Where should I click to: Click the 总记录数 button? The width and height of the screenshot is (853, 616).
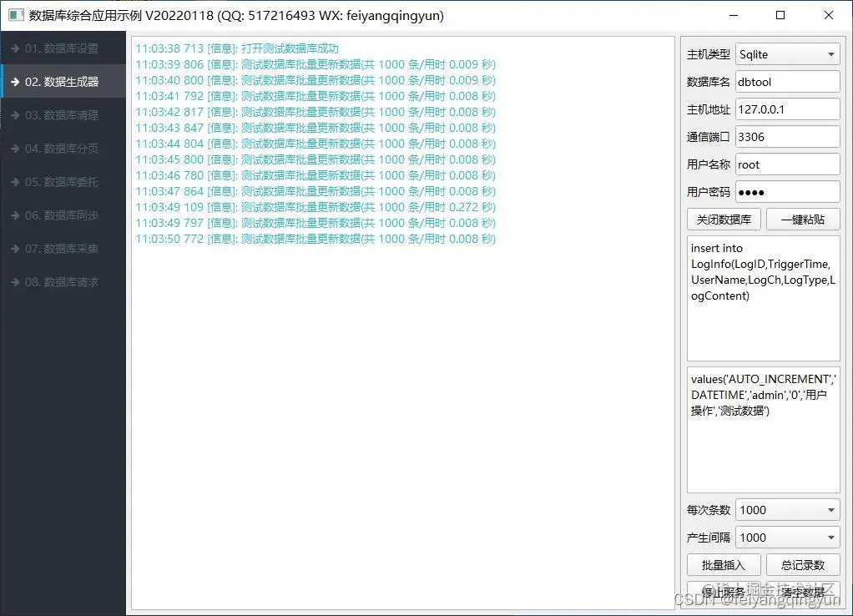click(x=803, y=565)
